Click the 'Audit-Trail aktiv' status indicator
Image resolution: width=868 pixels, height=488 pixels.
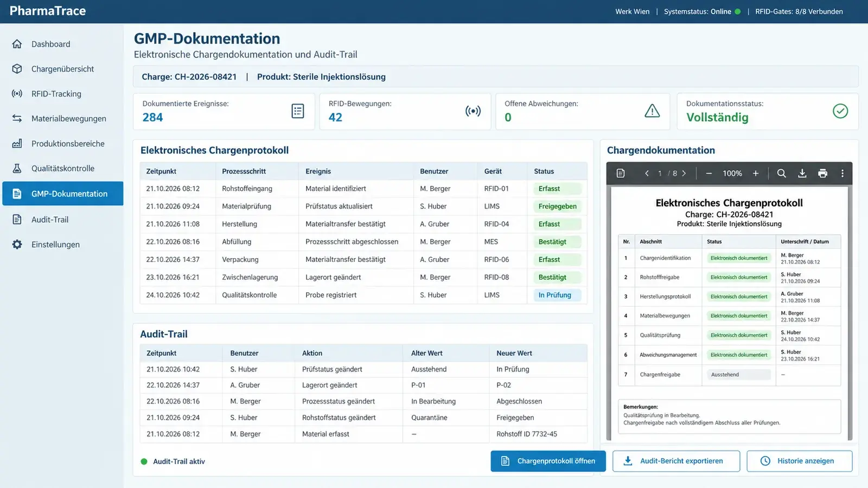point(173,461)
